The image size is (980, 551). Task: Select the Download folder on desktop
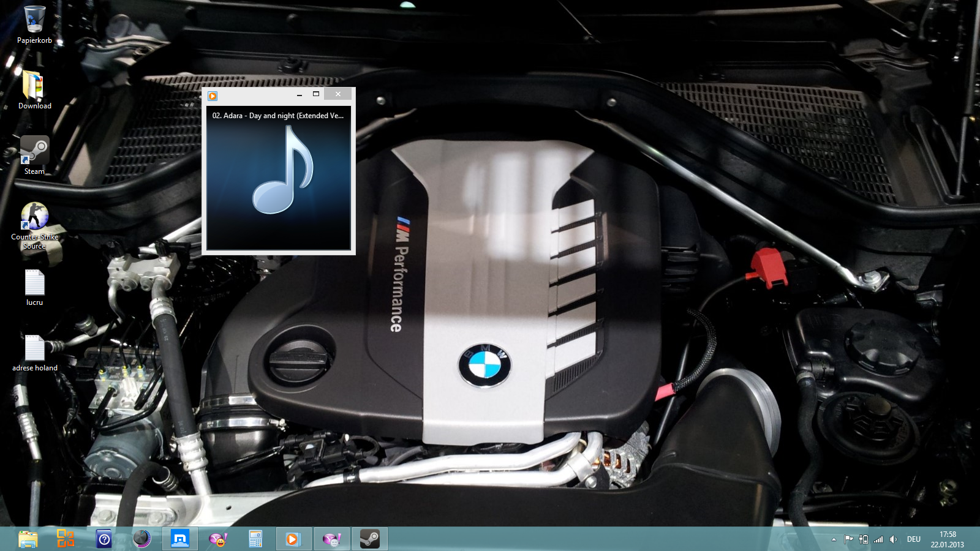click(x=34, y=90)
